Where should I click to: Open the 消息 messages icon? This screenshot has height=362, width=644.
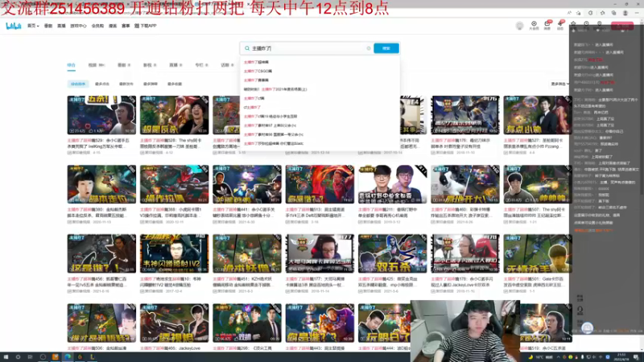coord(547,26)
